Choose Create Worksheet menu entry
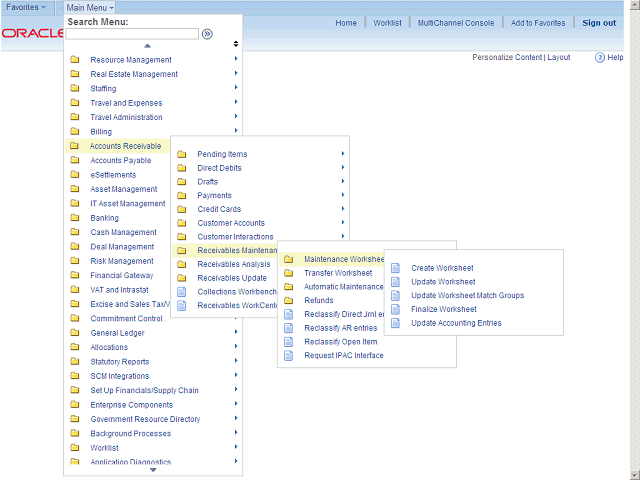640x480 pixels. click(442, 268)
